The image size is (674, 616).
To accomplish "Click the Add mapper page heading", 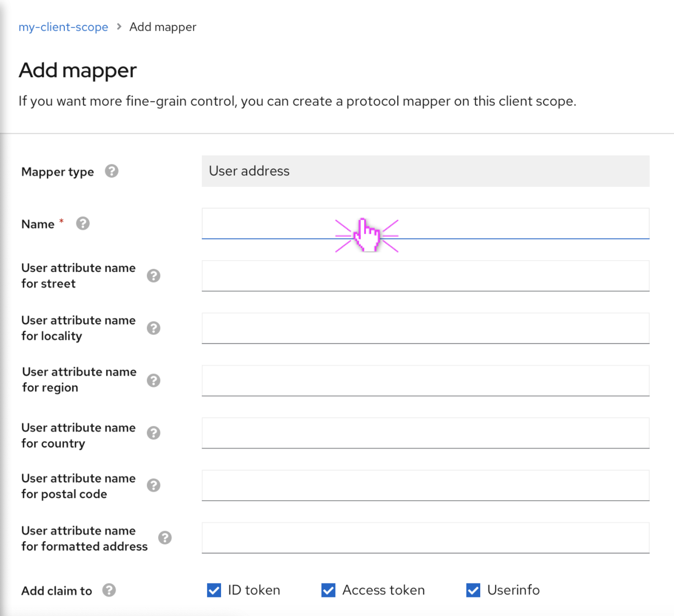I will click(78, 71).
